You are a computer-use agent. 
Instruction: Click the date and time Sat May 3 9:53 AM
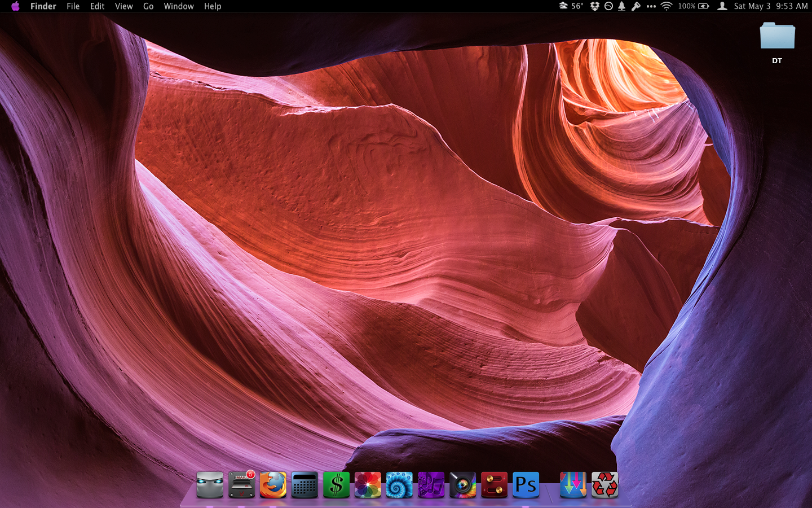pyautogui.click(x=771, y=6)
